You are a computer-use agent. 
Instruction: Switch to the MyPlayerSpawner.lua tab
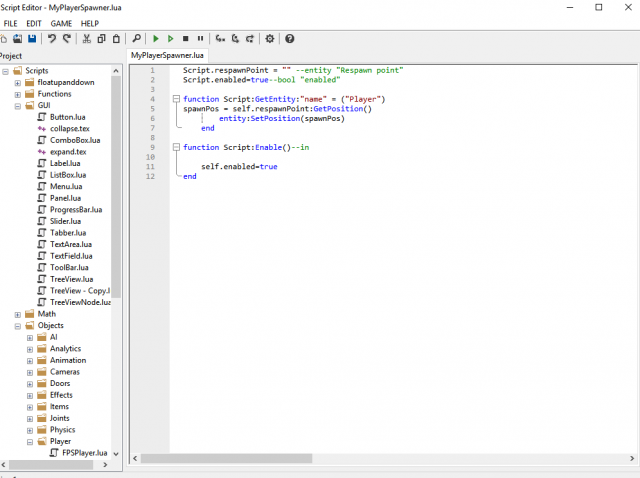point(168,55)
